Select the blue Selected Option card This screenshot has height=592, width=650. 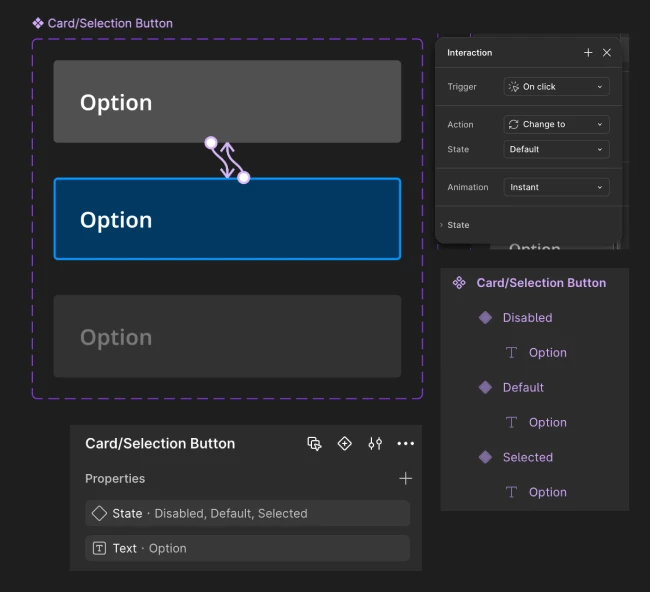[227, 219]
